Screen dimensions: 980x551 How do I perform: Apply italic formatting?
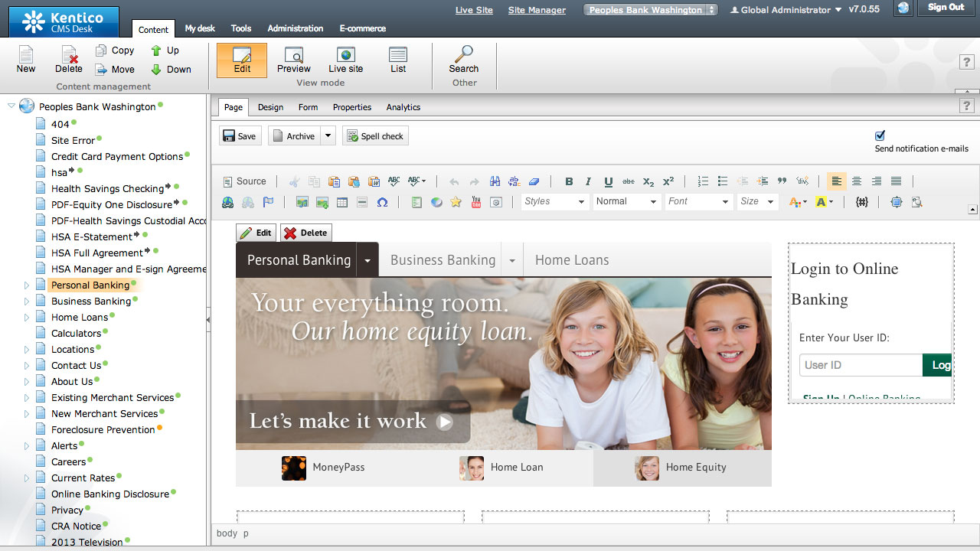click(588, 181)
